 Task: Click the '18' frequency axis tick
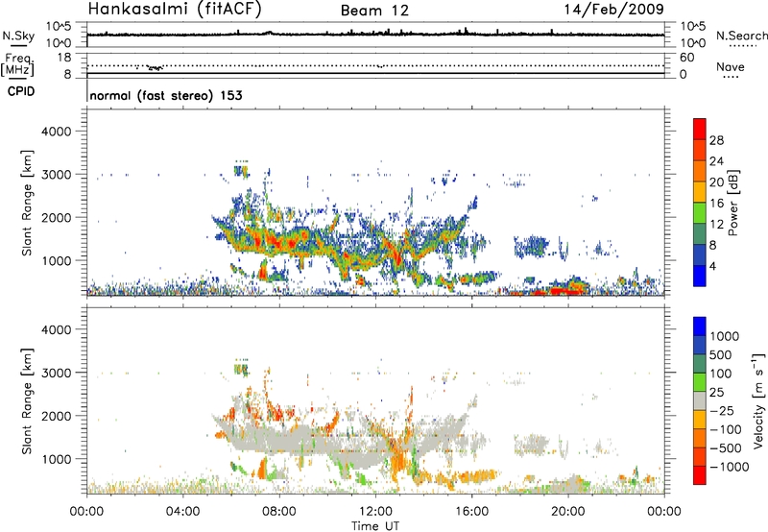(64, 58)
